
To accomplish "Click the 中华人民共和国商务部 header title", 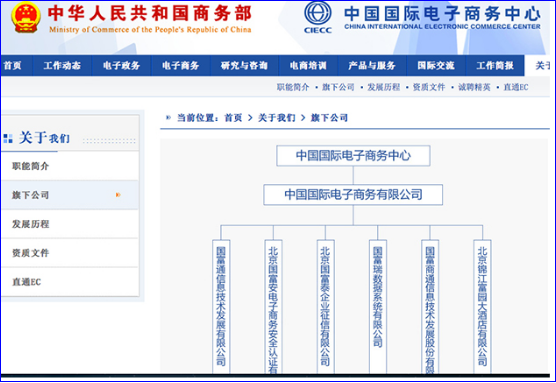I will point(150,13).
